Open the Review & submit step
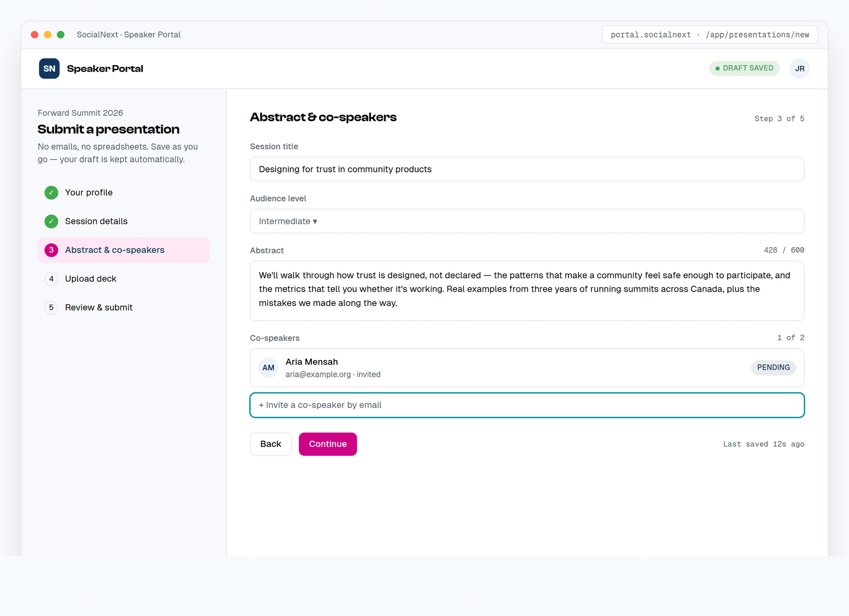The height and width of the screenshot is (616, 849). pyautogui.click(x=123, y=308)
